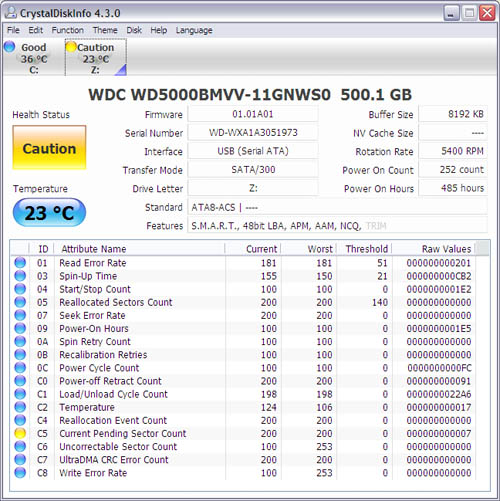Click the Power On Count 252 count field
This screenshot has height=501, width=500.
click(453, 170)
